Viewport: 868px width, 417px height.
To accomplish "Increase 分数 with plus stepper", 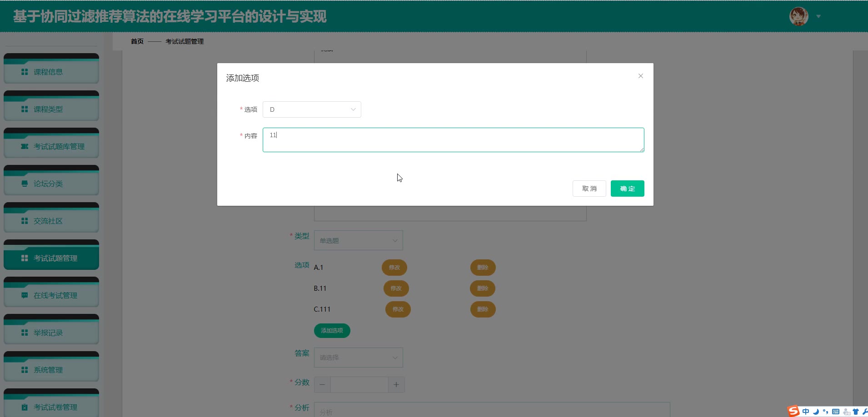I will (396, 385).
